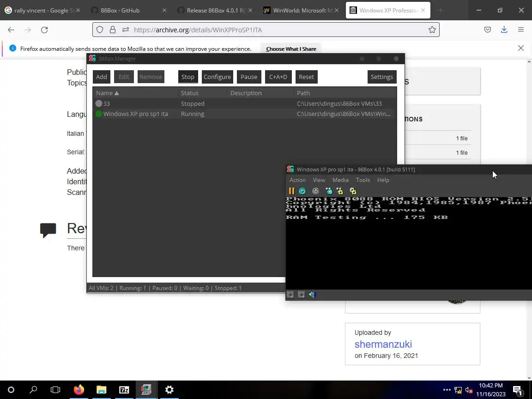Screen dimensions: 532x399
Task: Open the notification center on the taskbar
Action: pos(517,390)
